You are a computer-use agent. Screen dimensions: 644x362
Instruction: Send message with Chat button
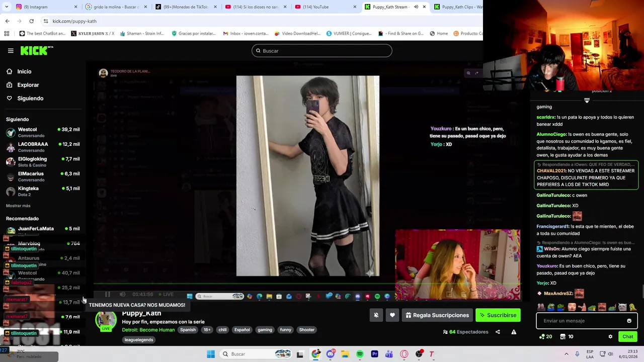[x=628, y=337]
